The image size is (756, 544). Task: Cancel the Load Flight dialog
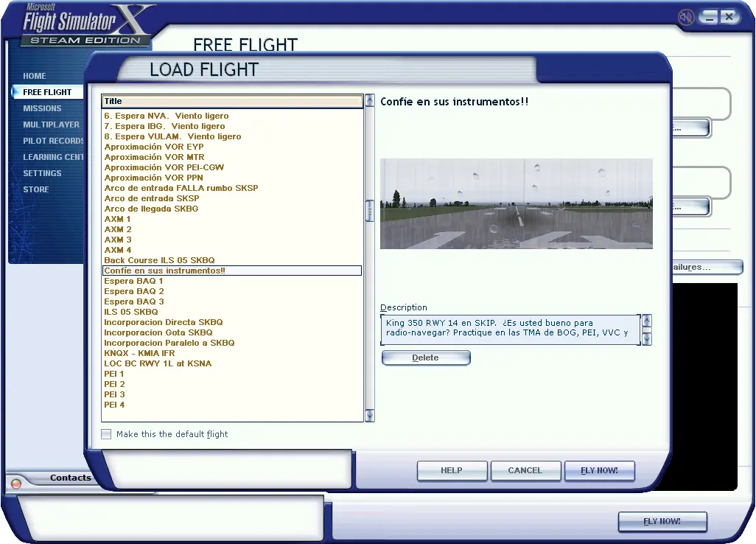(525, 470)
